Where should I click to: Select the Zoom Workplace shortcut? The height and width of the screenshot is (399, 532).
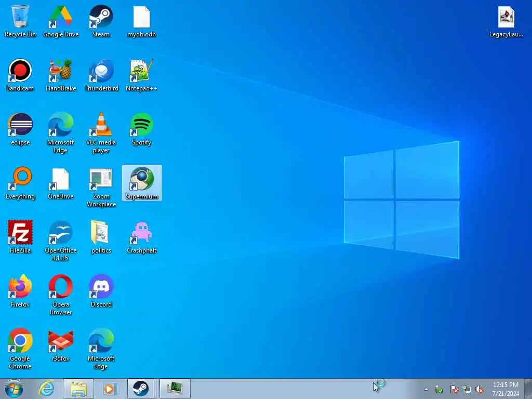tap(101, 187)
